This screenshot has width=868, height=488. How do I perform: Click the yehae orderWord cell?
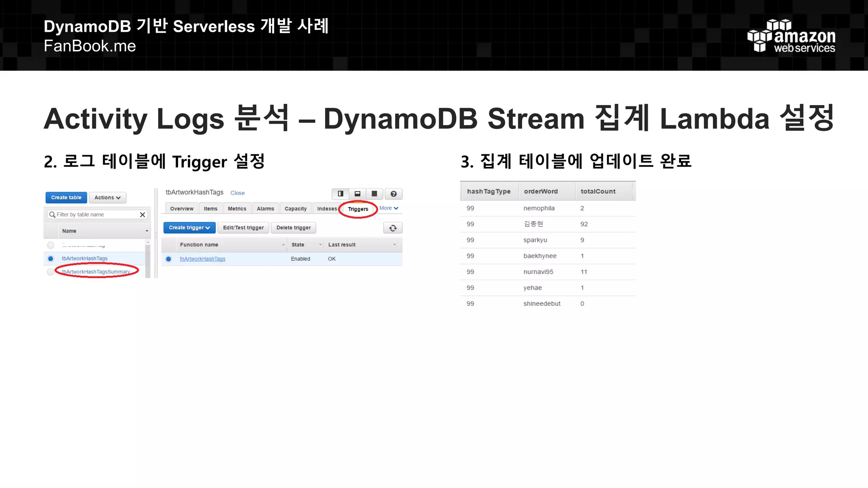coord(532,288)
